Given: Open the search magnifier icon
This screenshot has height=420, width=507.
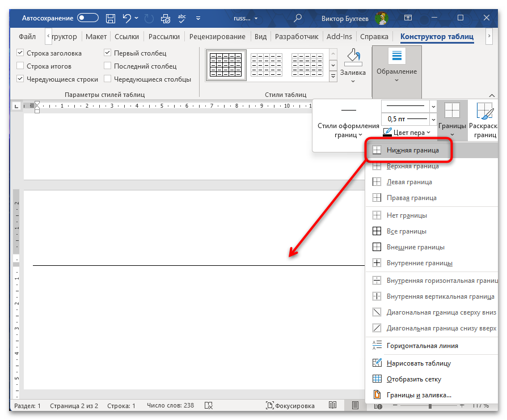Looking at the screenshot, I should (298, 18).
